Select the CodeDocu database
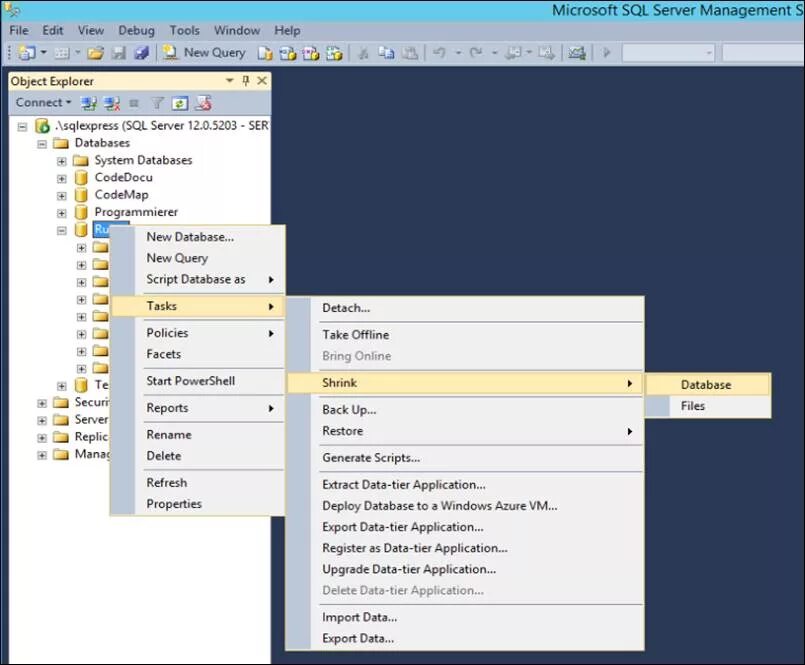Viewport: 805px width, 665px height. pos(123,178)
